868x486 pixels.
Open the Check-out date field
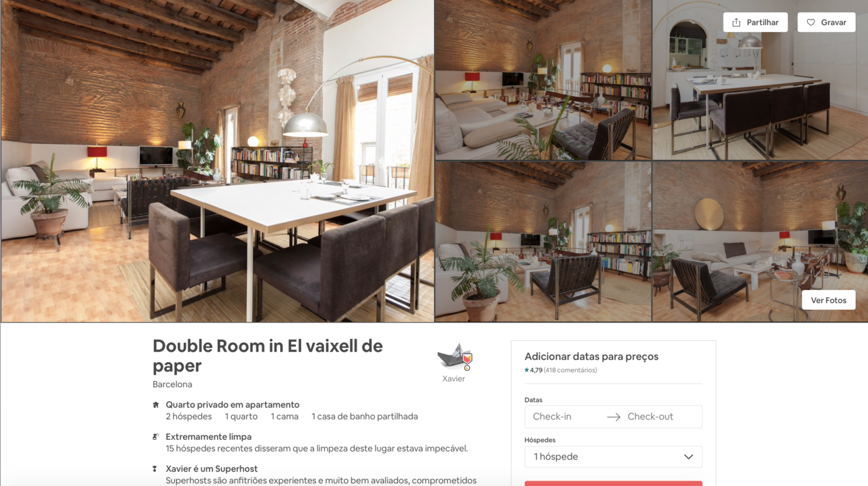[661, 417]
